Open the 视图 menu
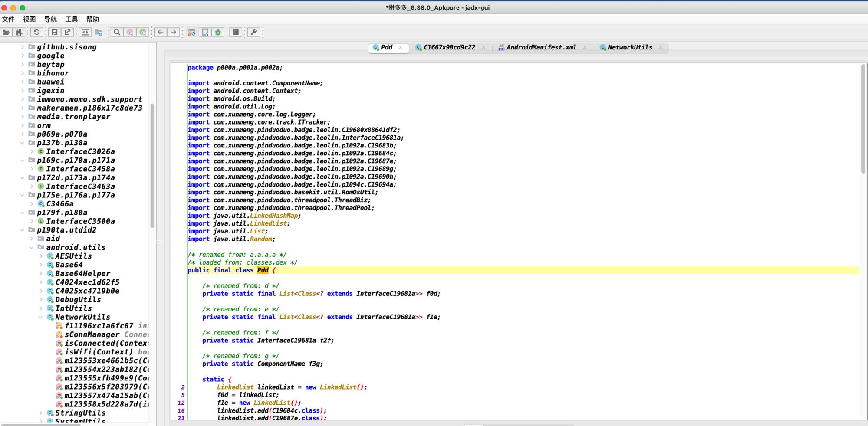The image size is (868, 426). click(29, 20)
